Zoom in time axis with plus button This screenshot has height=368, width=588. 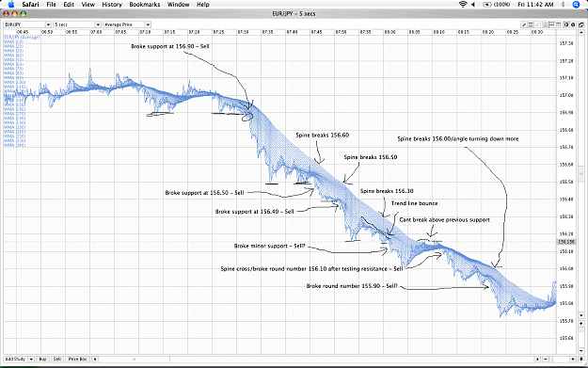tap(573, 359)
